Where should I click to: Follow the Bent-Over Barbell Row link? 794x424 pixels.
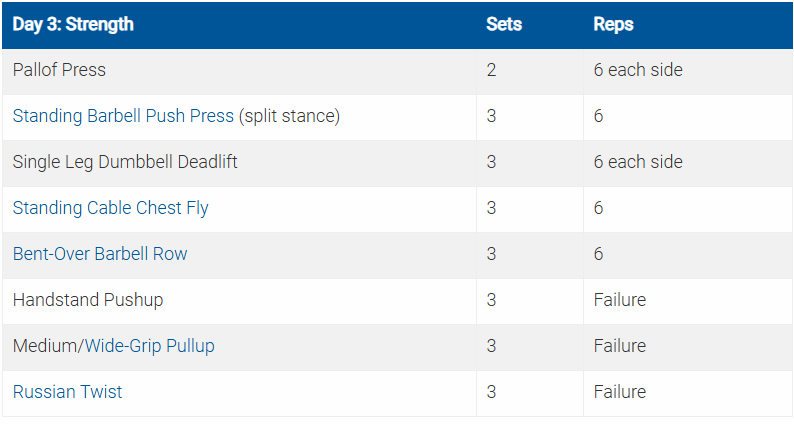click(x=100, y=254)
